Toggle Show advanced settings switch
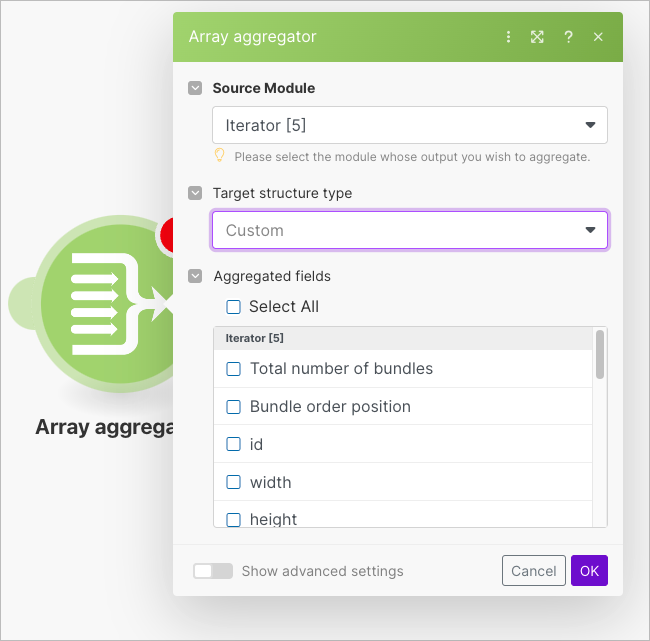The width and height of the screenshot is (650, 641). (212, 571)
